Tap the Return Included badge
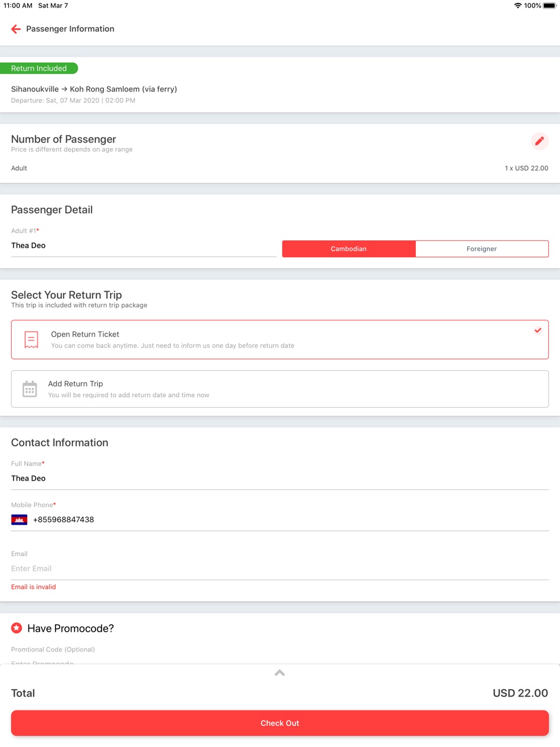The width and height of the screenshot is (560, 747). pos(39,68)
